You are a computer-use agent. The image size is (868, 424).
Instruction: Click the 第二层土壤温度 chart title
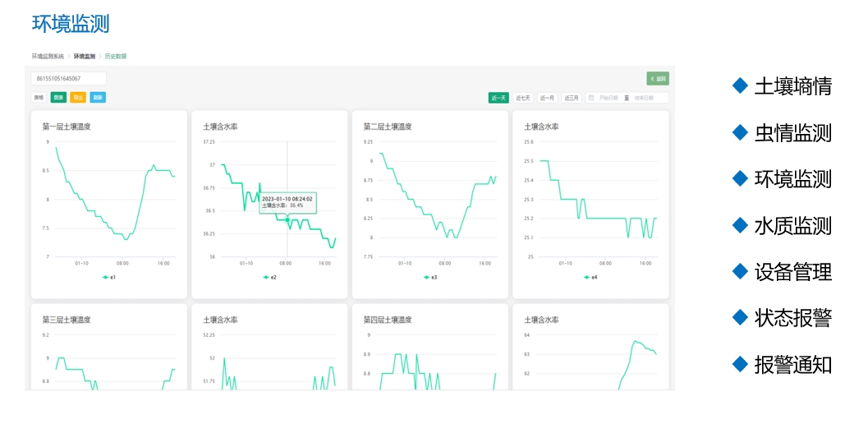(x=388, y=127)
